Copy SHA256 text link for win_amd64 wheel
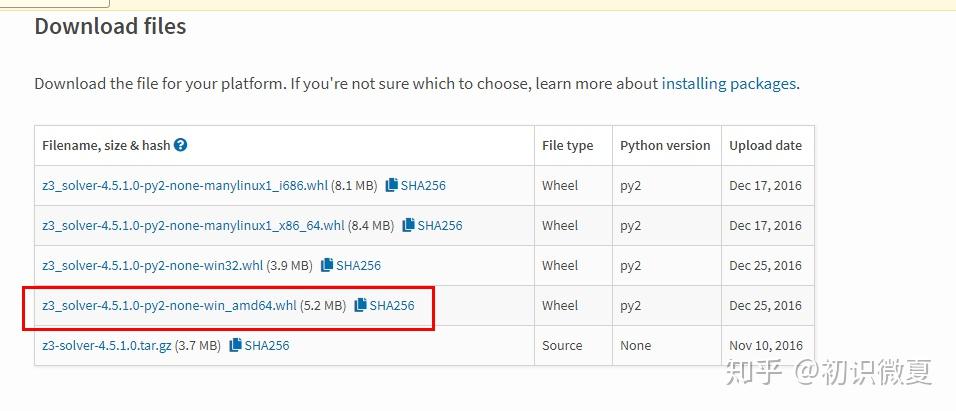This screenshot has width=956, height=411. 392,305
